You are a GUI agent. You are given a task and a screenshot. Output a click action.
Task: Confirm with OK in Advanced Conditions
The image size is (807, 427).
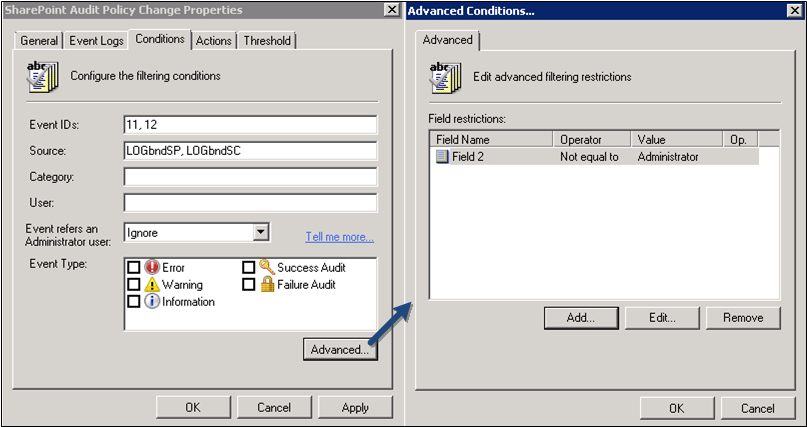click(x=677, y=408)
